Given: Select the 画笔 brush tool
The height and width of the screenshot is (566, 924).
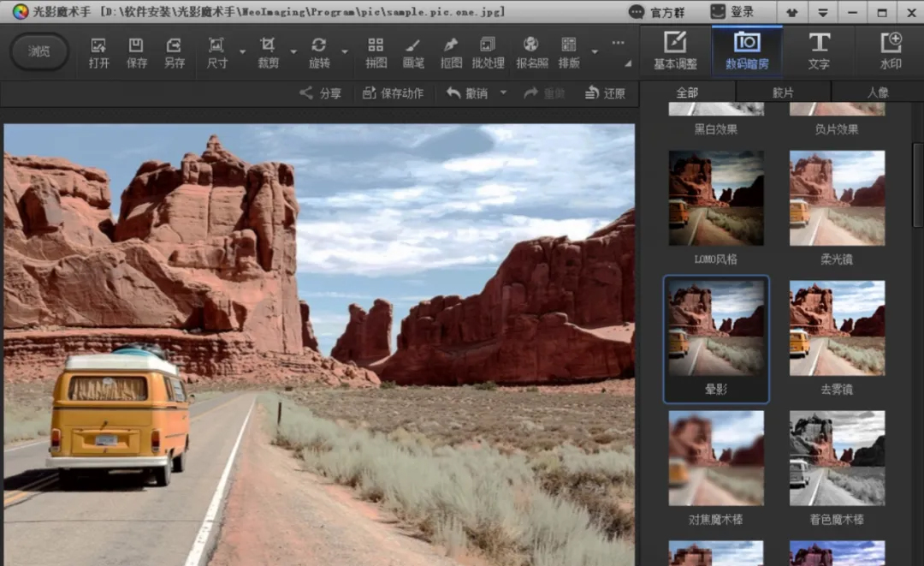Looking at the screenshot, I should 413,52.
